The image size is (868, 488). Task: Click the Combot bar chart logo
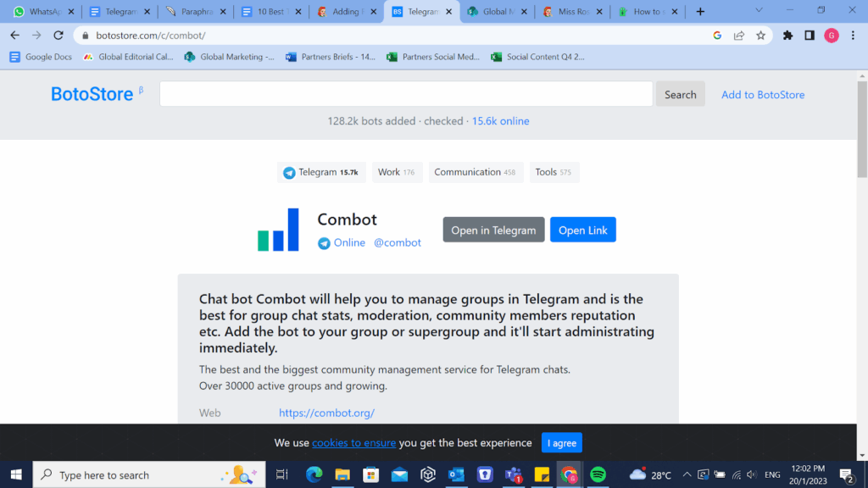[279, 230]
